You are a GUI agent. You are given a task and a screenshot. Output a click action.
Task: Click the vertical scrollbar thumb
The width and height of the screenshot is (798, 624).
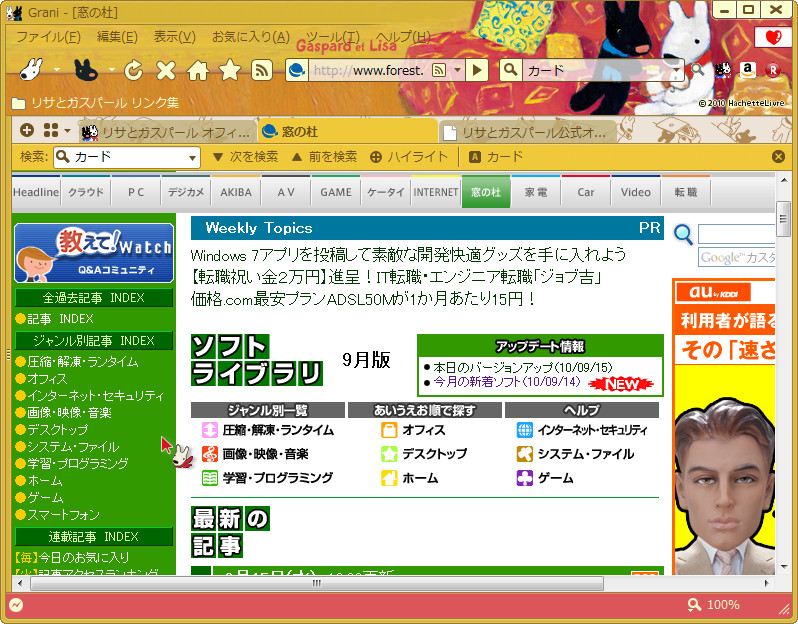pyautogui.click(x=783, y=219)
